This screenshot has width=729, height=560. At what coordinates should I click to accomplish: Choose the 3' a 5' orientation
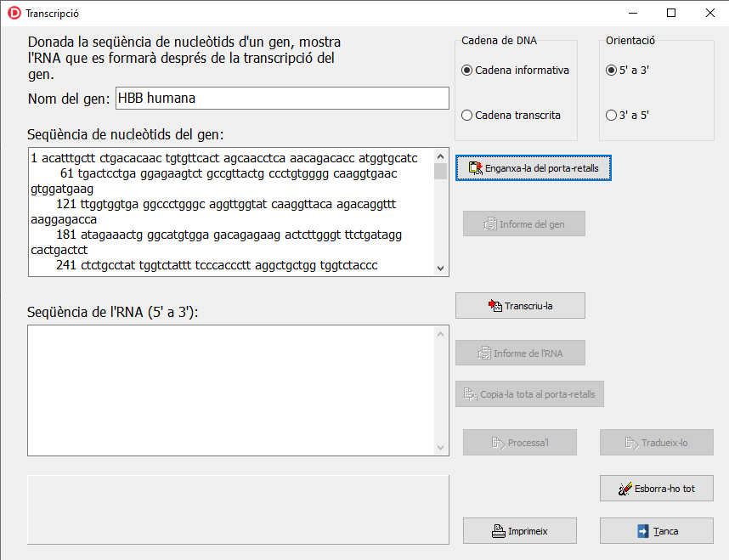[x=611, y=115]
